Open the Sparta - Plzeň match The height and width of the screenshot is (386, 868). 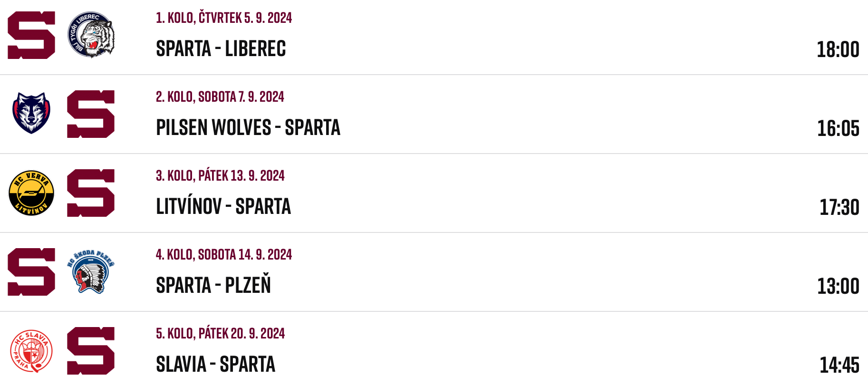click(213, 285)
